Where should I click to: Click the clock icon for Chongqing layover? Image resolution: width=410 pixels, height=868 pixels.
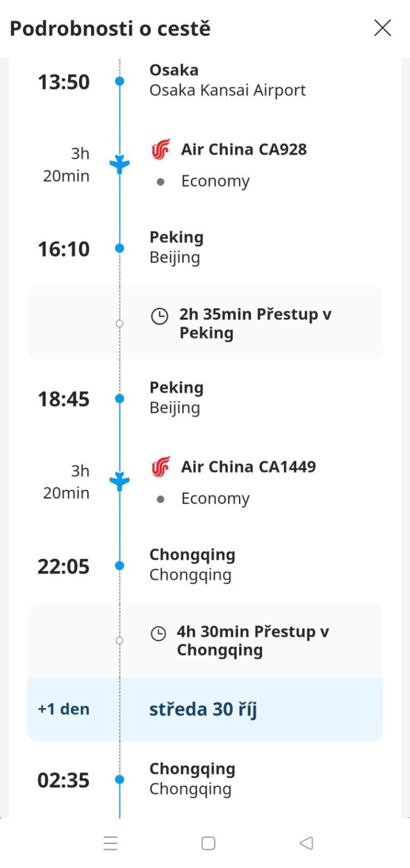coord(158,633)
